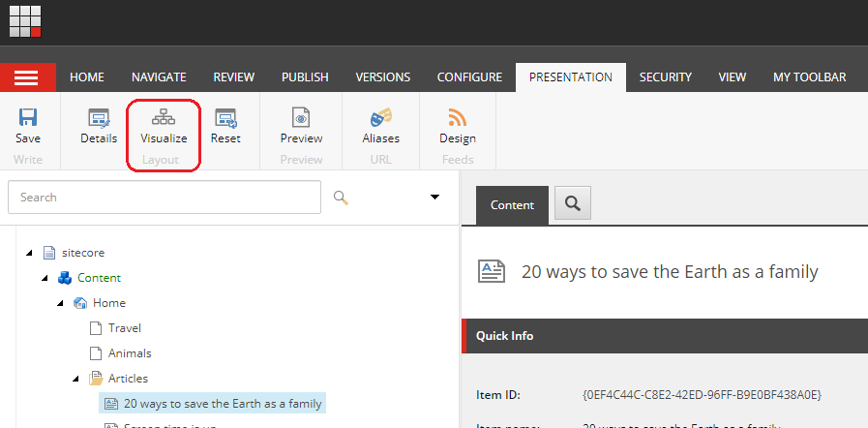Collapse the sitecore tree node

click(29, 253)
